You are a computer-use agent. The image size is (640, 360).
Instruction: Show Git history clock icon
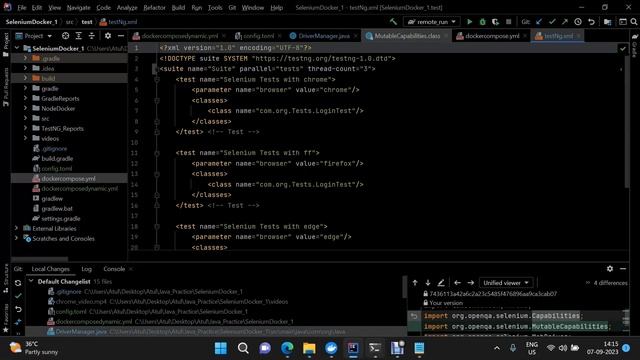click(578, 22)
